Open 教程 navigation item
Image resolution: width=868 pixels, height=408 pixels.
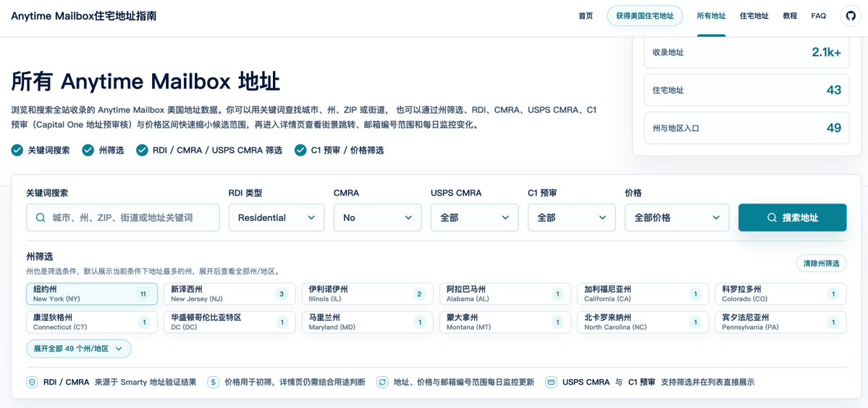tap(790, 16)
